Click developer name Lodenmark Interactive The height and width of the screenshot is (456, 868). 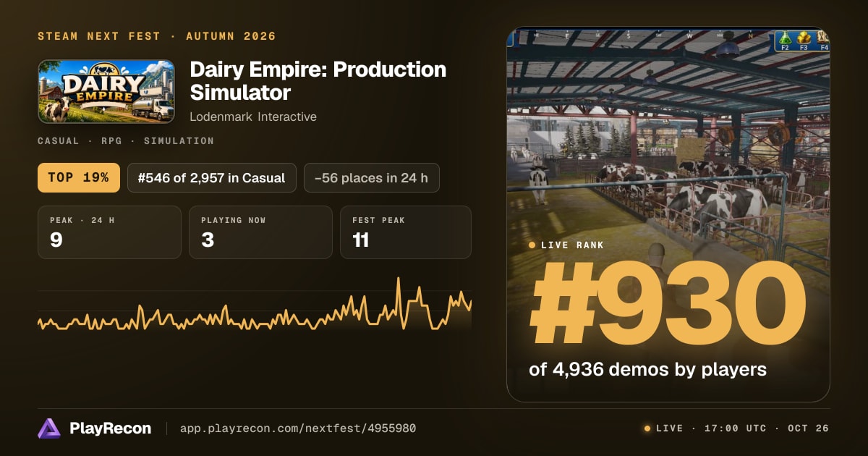pos(253,117)
